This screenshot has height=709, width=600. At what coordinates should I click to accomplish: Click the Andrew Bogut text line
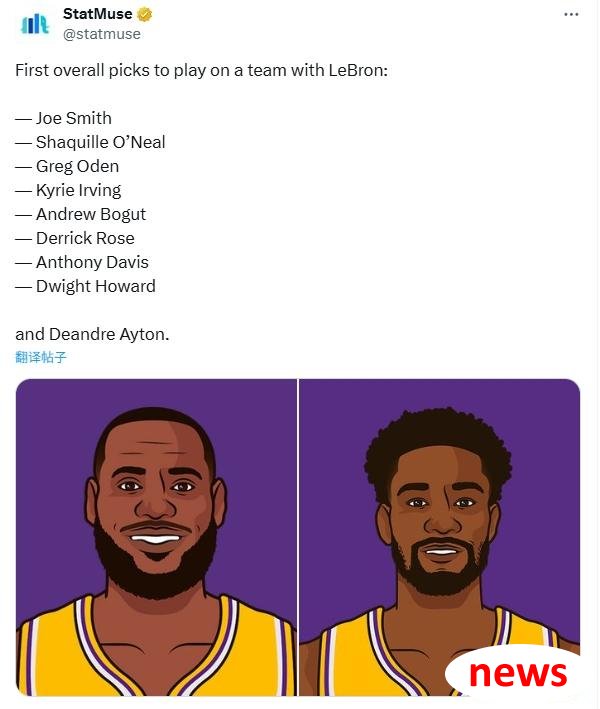tap(80, 214)
